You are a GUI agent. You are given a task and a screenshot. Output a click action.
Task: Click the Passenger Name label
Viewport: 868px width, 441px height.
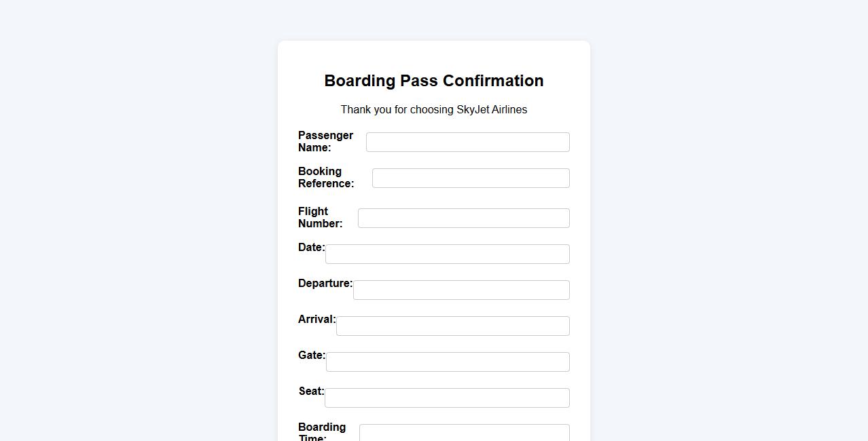pos(325,141)
